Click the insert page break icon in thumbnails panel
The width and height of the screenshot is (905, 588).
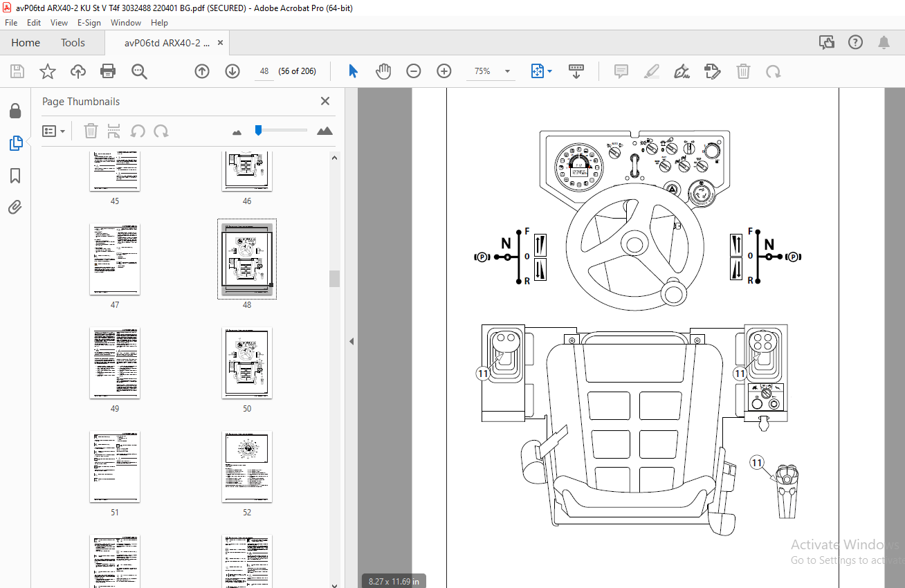pyautogui.click(x=114, y=131)
